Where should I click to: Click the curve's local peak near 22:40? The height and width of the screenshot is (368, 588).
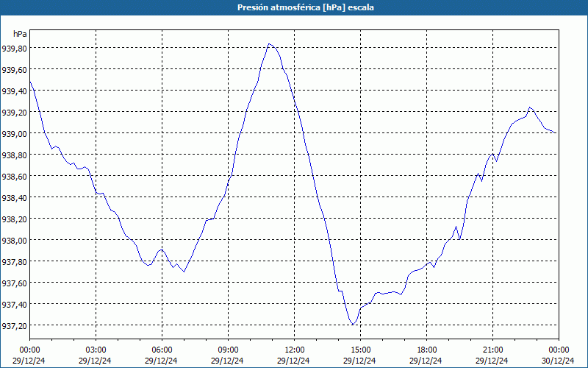[529, 107]
